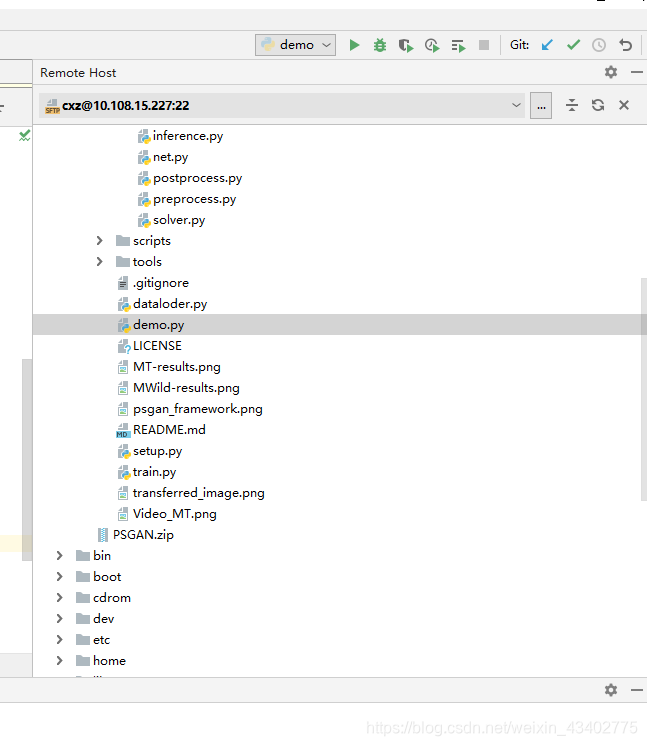Select net.py file
The width and height of the screenshot is (647, 746).
pos(163,157)
